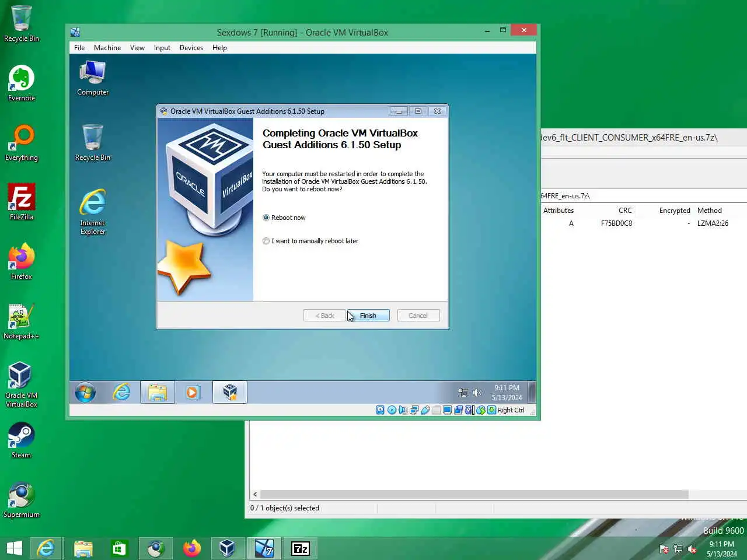747x560 pixels.
Task: Open the guest Windows 7 Start orb
Action: [85, 393]
